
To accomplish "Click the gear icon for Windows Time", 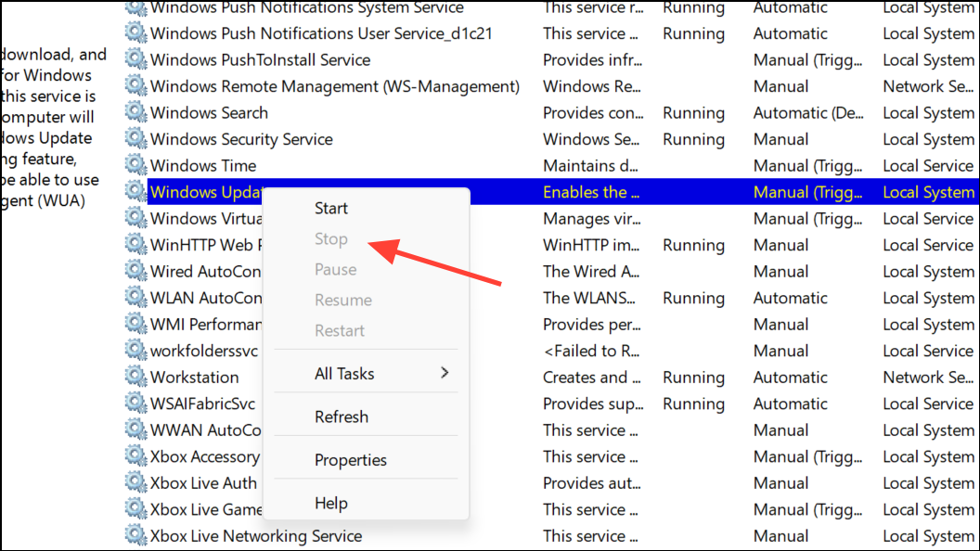I will [x=135, y=165].
